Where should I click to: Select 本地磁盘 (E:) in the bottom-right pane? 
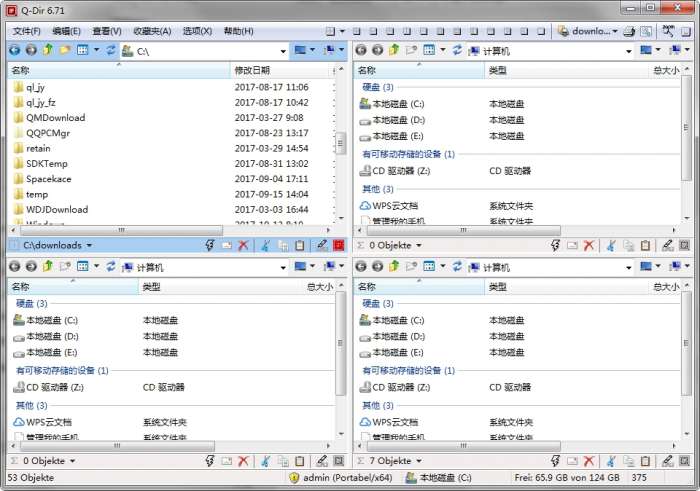tap(399, 353)
